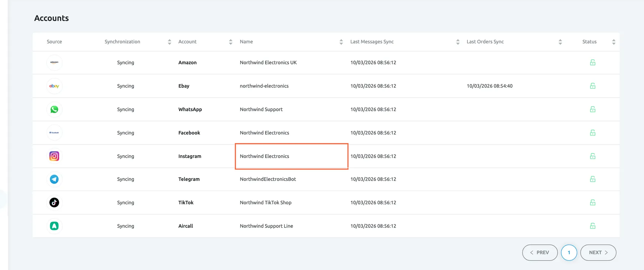Click the Telegram account label
This screenshot has width=644, height=270.
pos(189,179)
